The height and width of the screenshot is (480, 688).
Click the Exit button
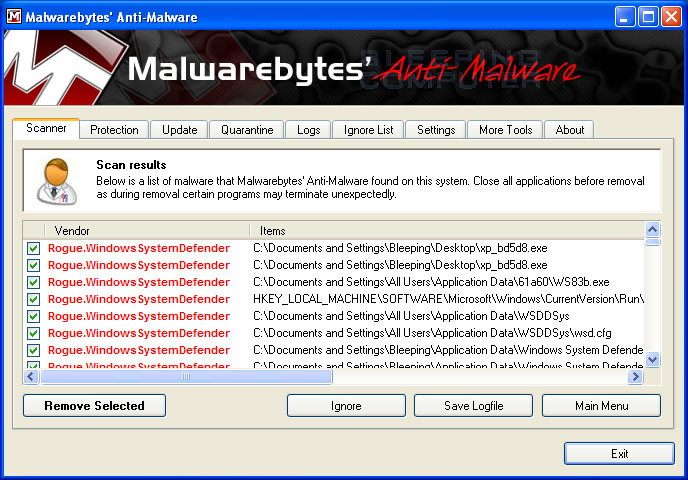tap(620, 453)
